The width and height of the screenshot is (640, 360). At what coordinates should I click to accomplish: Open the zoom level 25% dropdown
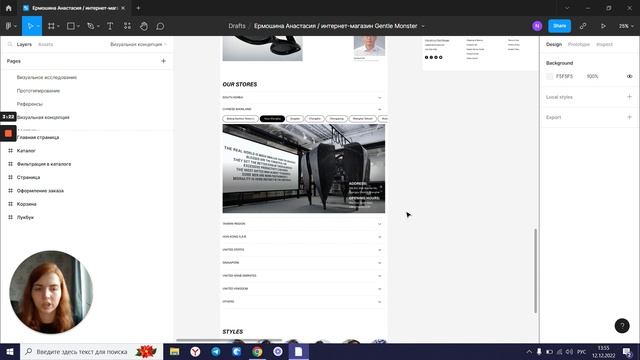point(626,26)
